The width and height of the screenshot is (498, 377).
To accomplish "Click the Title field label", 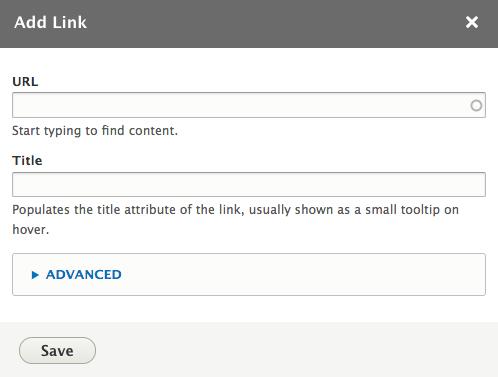I will (x=27, y=161).
